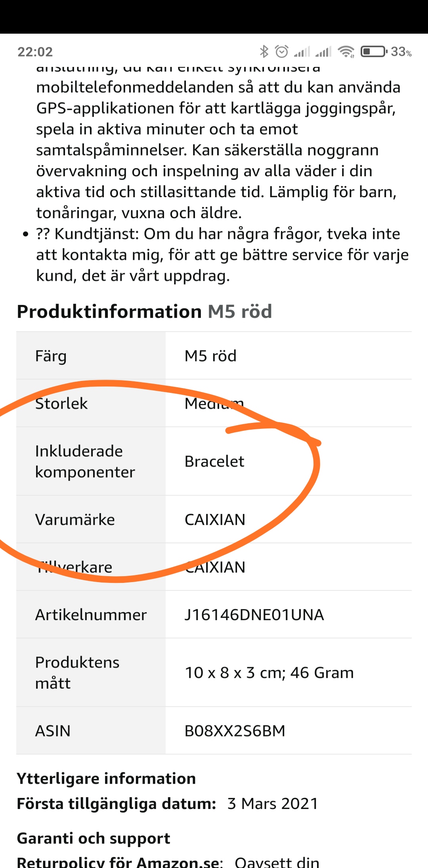The height and width of the screenshot is (868, 428).
Task: Tap the Bracelet component value
Action: (214, 461)
